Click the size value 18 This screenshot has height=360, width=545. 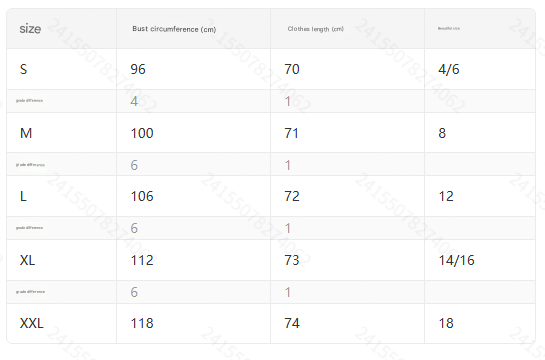pyautogui.click(x=446, y=324)
